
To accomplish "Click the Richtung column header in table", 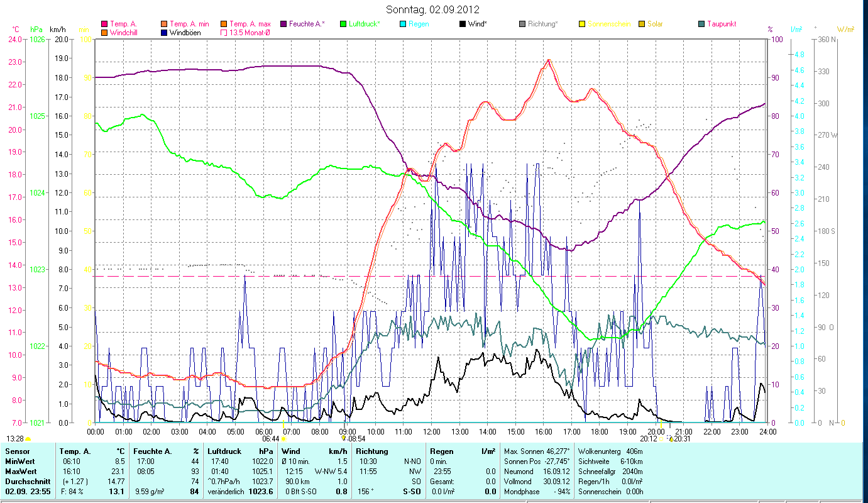I will (x=372, y=451).
